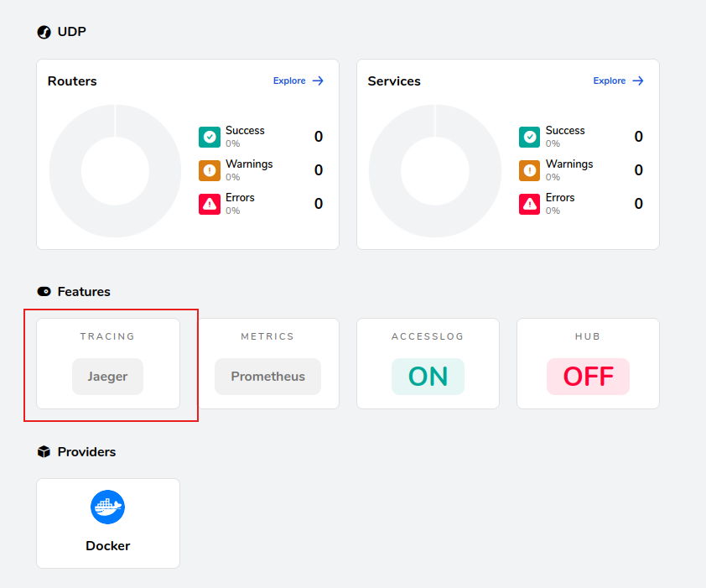The height and width of the screenshot is (588, 706).
Task: Click the Docker whale logo
Action: click(107, 507)
